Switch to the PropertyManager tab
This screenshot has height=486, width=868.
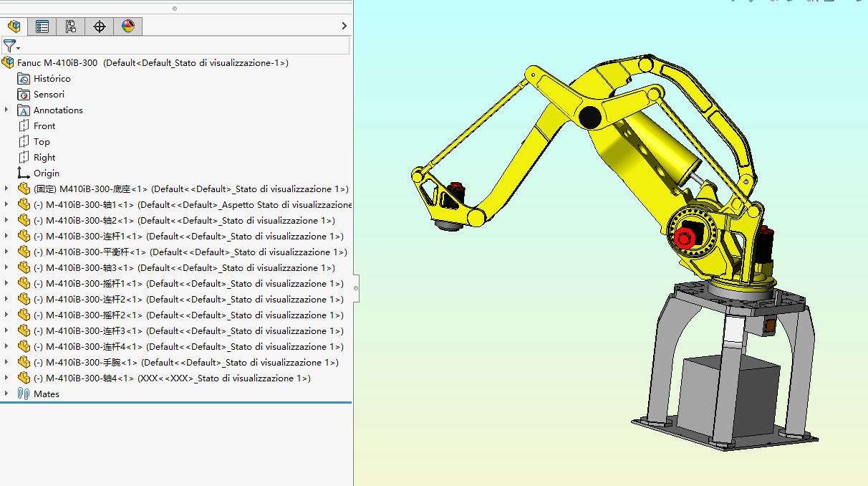tap(42, 27)
